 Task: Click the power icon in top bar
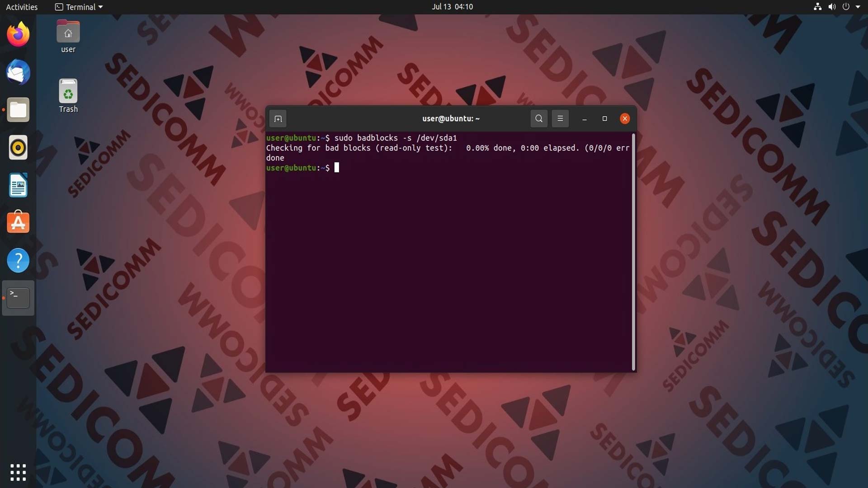(x=846, y=7)
